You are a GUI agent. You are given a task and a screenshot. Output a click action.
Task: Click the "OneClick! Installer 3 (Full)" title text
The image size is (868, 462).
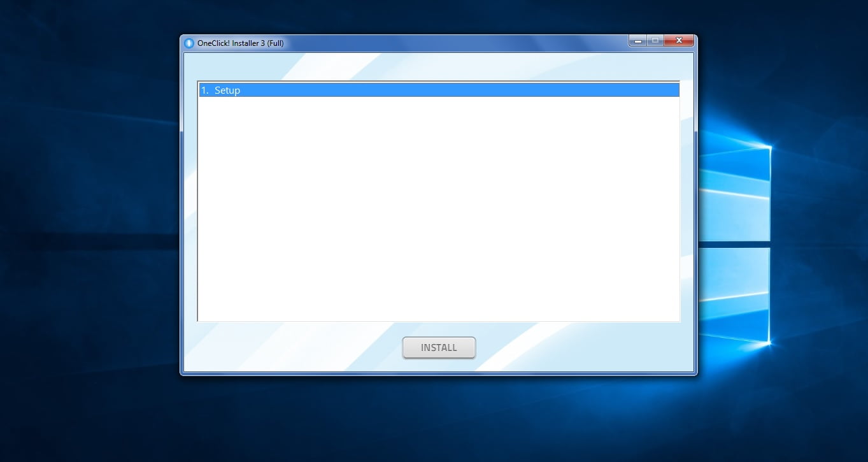(241, 43)
